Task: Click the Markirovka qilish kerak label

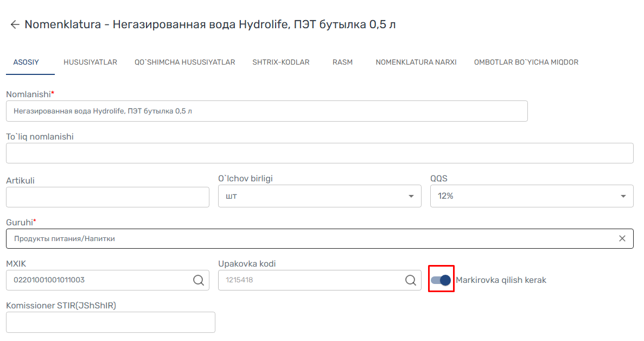Action: pos(501,280)
